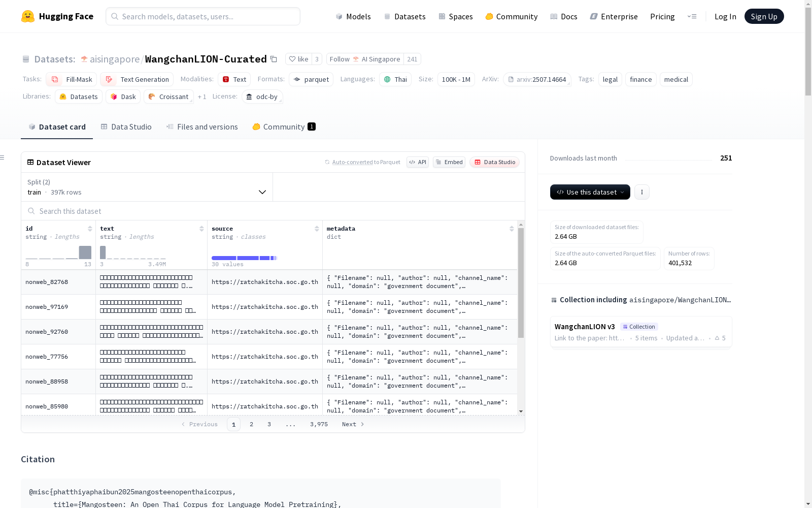812x508 pixels.
Task: Click the parquet format tag
Action: point(311,79)
